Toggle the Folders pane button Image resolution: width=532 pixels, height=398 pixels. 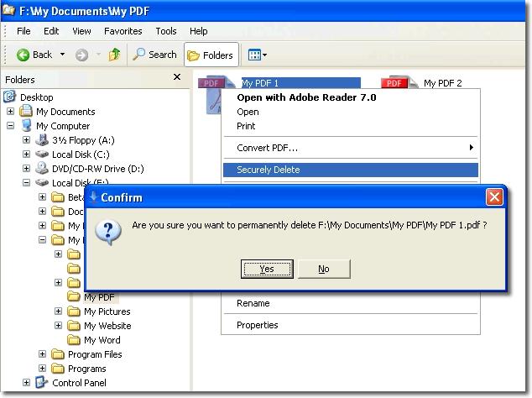coord(211,55)
